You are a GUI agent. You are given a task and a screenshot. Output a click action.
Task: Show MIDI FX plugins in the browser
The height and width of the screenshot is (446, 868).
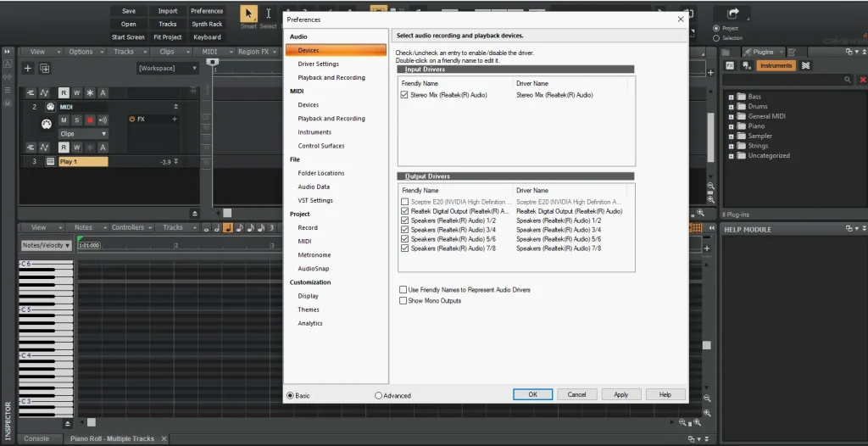[x=747, y=65]
